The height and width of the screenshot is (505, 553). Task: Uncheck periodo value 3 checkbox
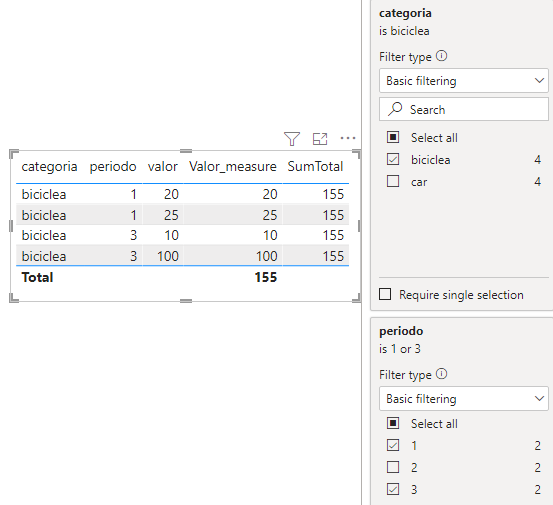[393, 489]
